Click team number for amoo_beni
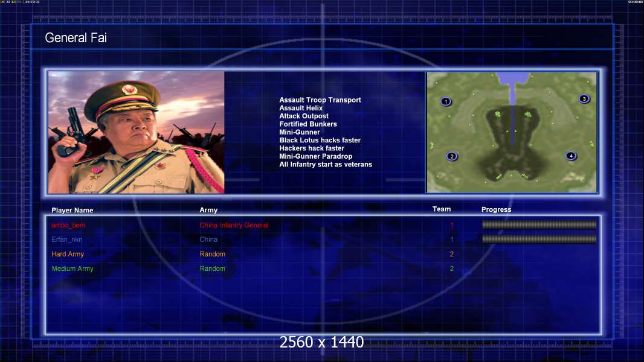Image resolution: width=644 pixels, height=362 pixels. [x=452, y=225]
